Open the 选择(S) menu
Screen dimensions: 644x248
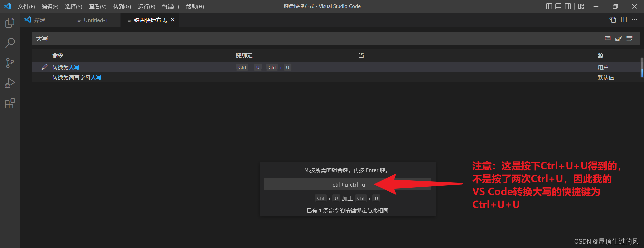[x=73, y=6]
